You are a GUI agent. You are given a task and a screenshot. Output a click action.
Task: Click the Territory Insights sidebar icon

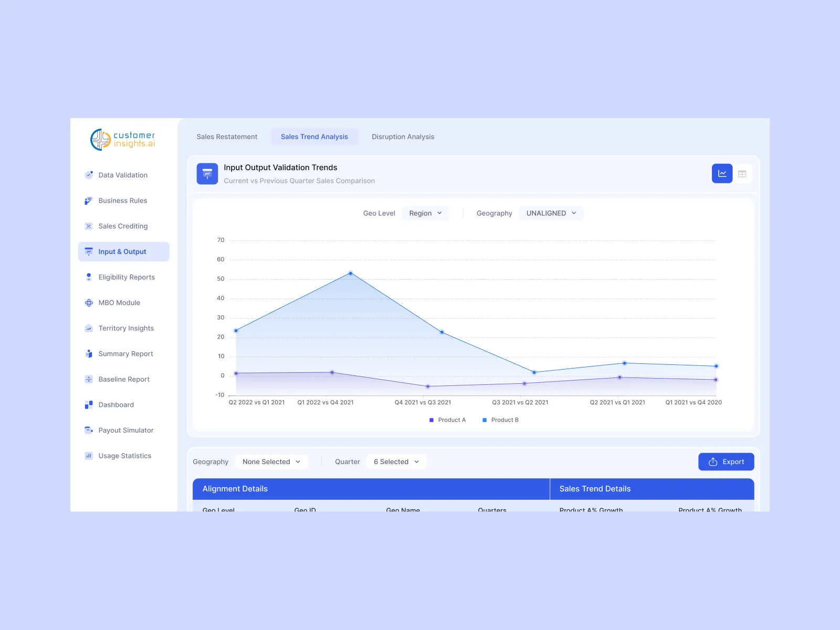(x=89, y=328)
